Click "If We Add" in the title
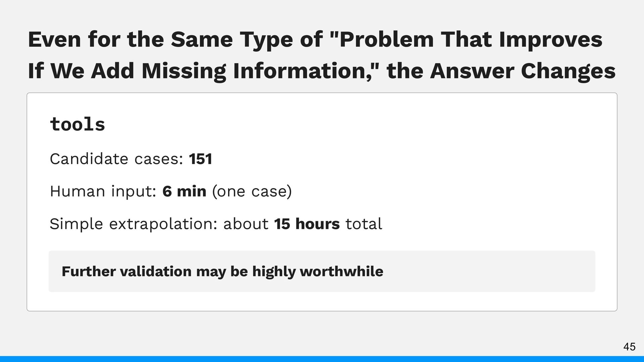The image size is (644, 362). click(81, 71)
